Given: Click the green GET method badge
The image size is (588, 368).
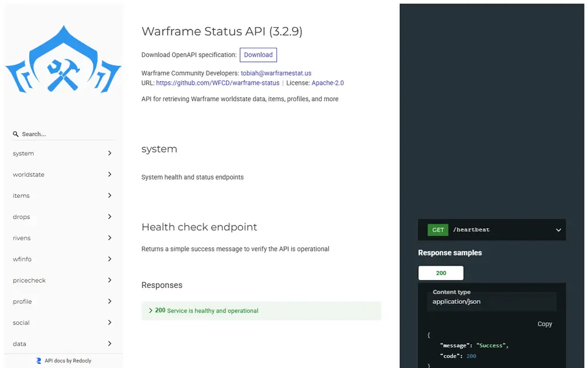Looking at the screenshot, I should point(438,230).
